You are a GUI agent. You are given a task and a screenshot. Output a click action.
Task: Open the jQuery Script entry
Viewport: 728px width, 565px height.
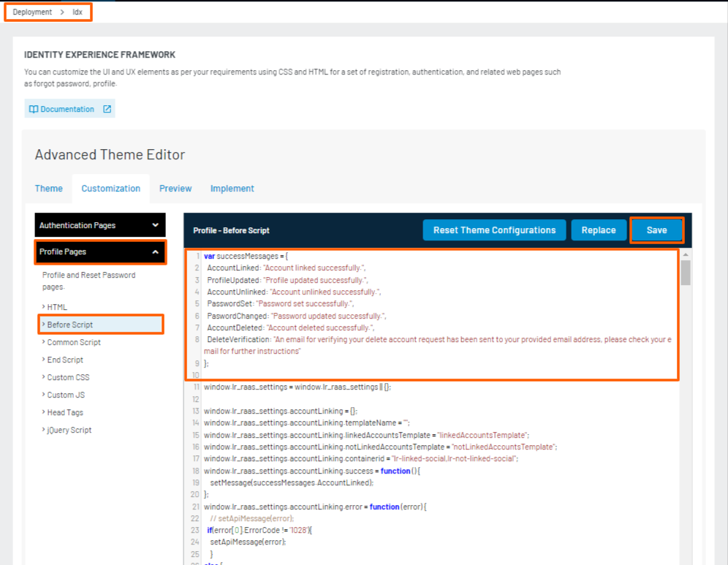click(69, 430)
